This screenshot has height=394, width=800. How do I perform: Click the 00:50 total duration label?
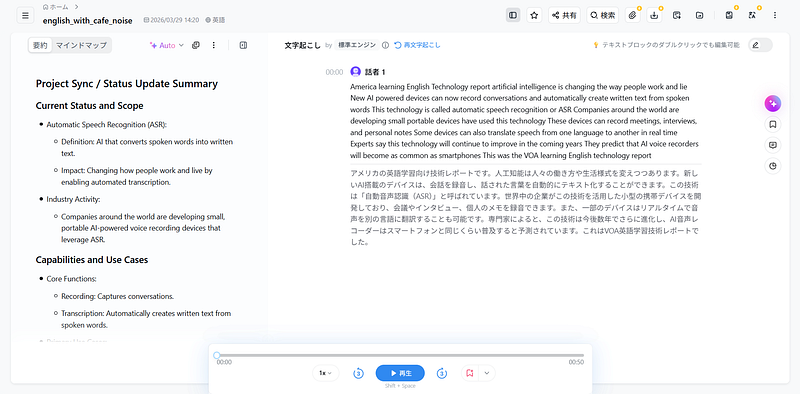[x=577, y=362]
